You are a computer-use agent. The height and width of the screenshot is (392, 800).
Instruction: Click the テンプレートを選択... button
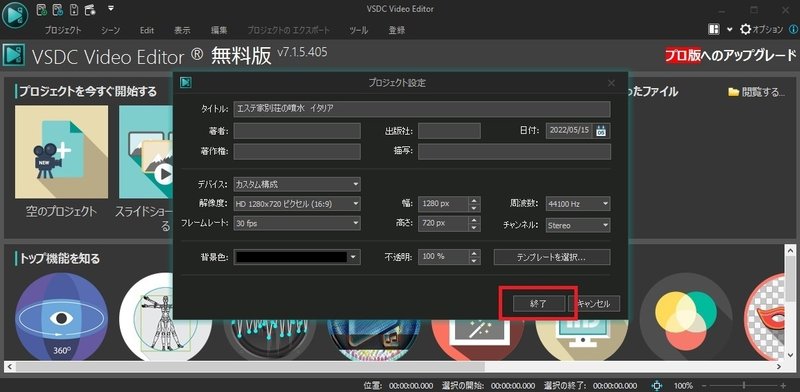[552, 257]
